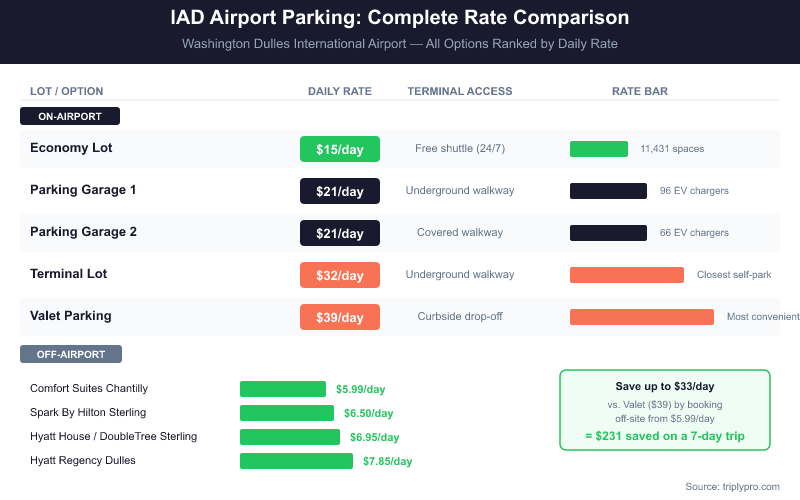Click the $5.99/day Comfort Suites price
Viewport: 800px width, 500px height.
coord(360,389)
